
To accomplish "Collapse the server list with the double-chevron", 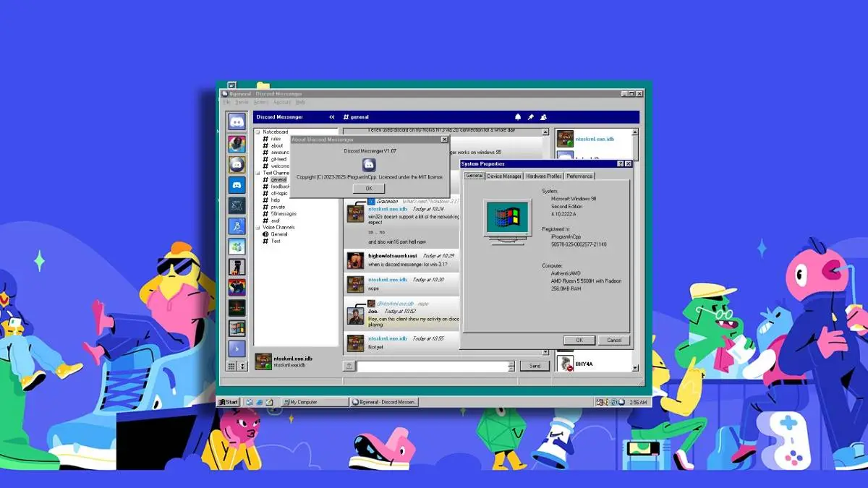I will point(332,116).
